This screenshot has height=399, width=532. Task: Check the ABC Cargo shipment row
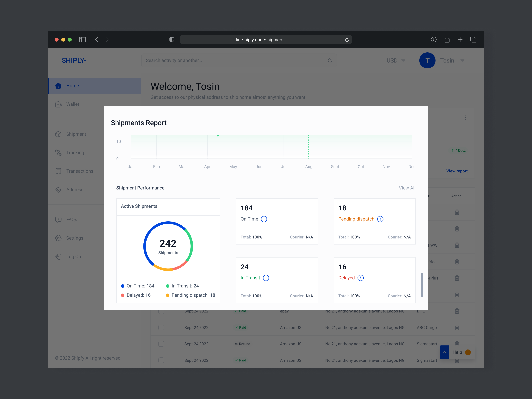(161, 327)
